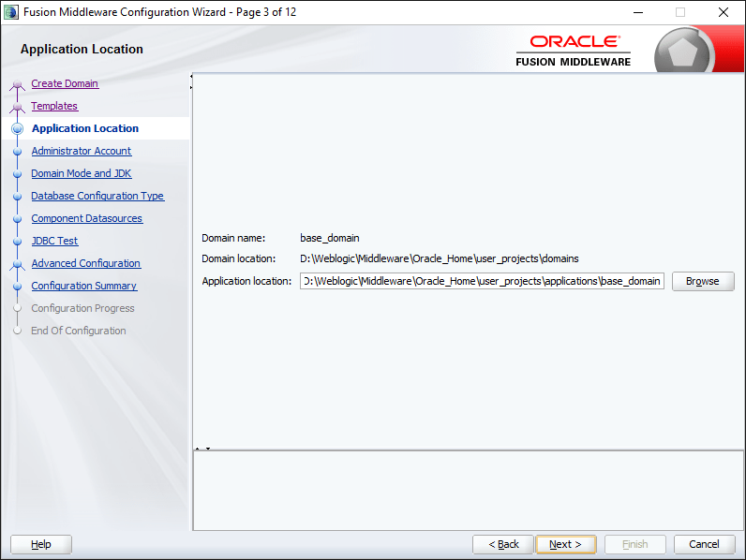
Task: Open Advanced Configuration step
Action: pos(86,263)
